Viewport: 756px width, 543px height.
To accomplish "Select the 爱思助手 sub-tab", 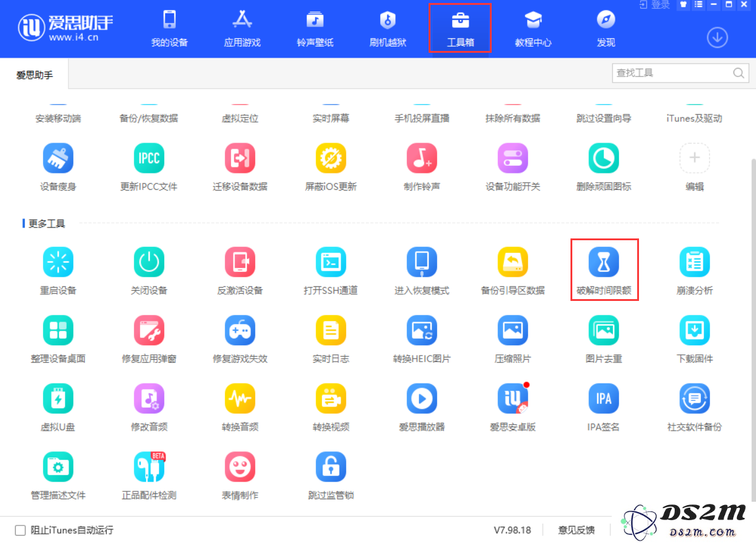I will [35, 75].
